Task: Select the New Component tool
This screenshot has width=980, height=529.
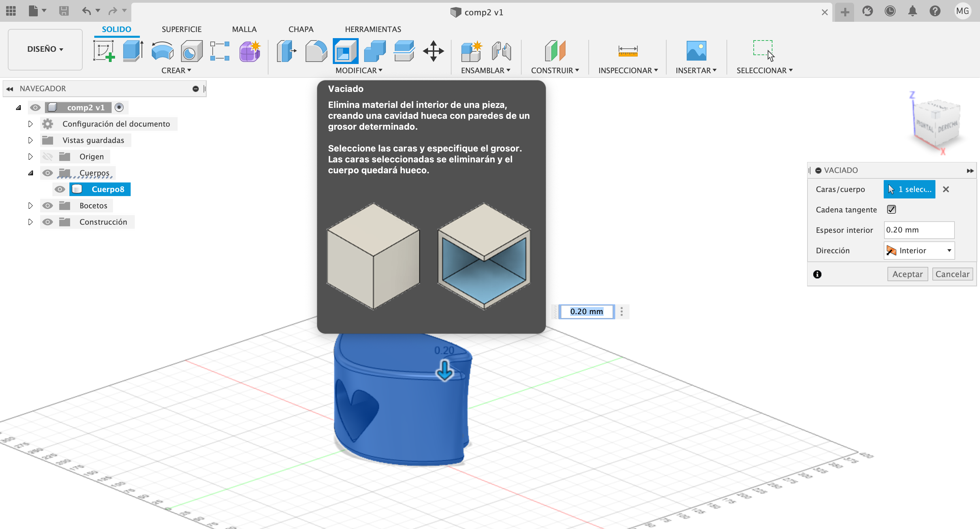Action: click(471, 51)
